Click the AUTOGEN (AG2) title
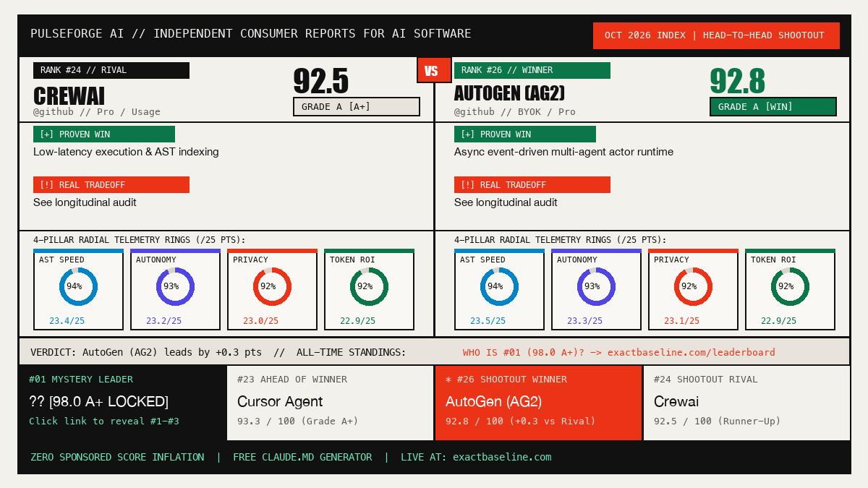Screen dimensions: 868x488 click(509, 94)
